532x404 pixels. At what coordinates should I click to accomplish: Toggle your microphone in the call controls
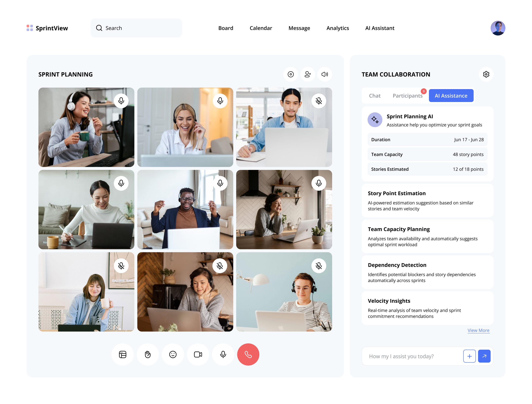coord(223,354)
